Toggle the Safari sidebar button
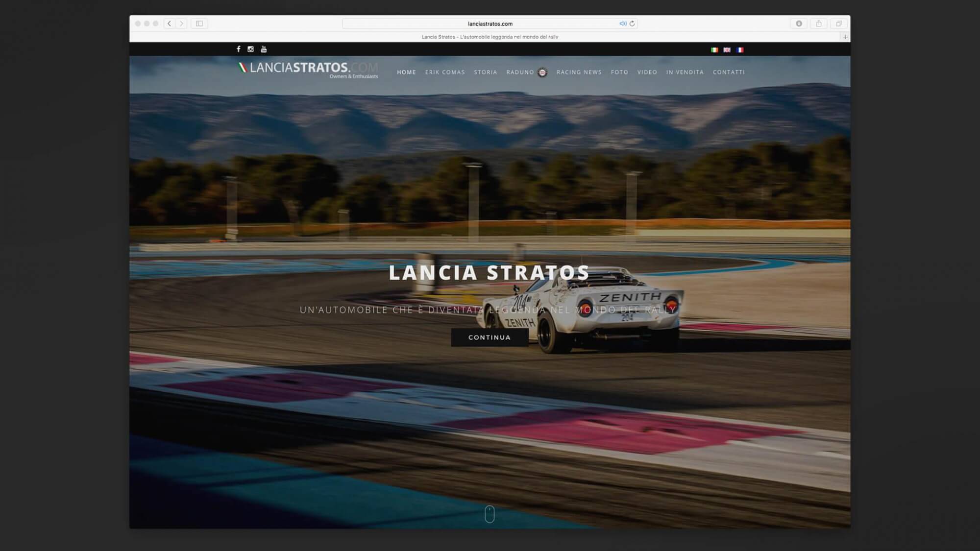This screenshot has width=980, height=551. [199, 24]
